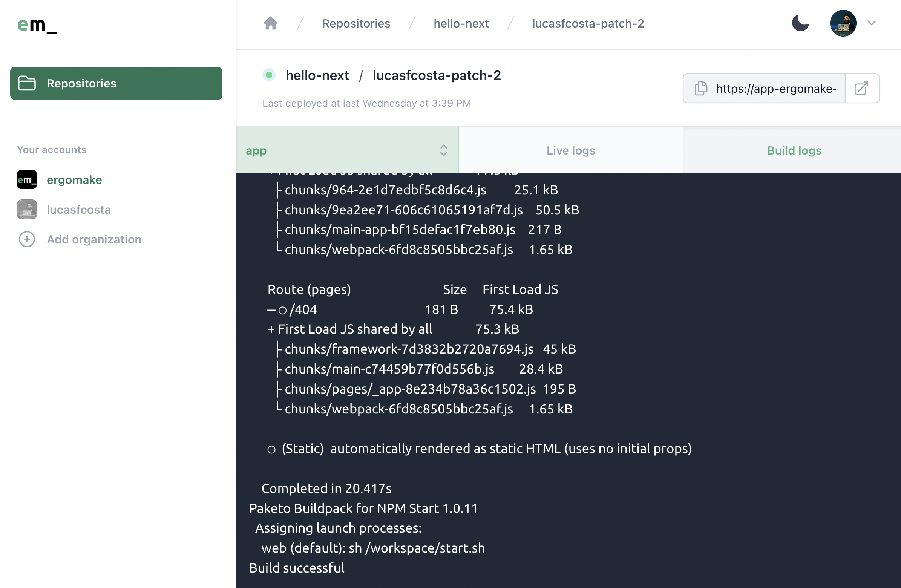
Task: Click the hello-next breadcrumb link
Action: pos(461,23)
